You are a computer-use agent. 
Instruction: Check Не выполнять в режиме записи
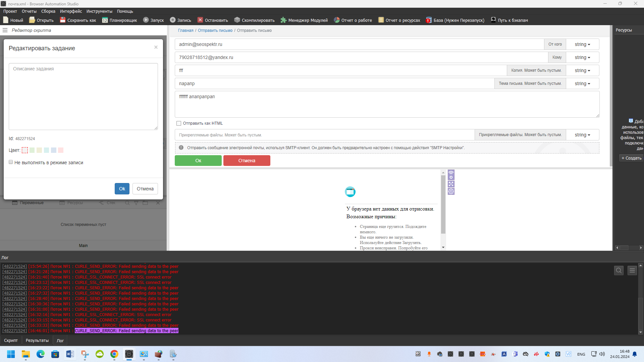11,162
